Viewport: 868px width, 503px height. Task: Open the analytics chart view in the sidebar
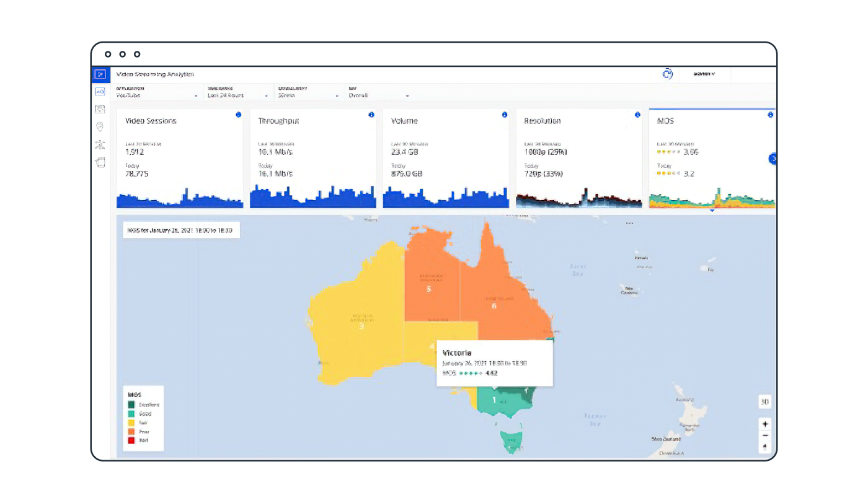tap(100, 92)
